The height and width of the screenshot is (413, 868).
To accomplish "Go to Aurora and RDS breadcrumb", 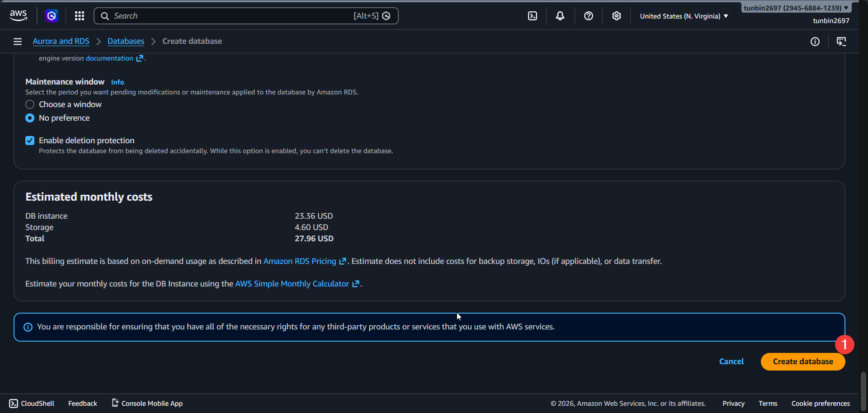I will coord(61,41).
